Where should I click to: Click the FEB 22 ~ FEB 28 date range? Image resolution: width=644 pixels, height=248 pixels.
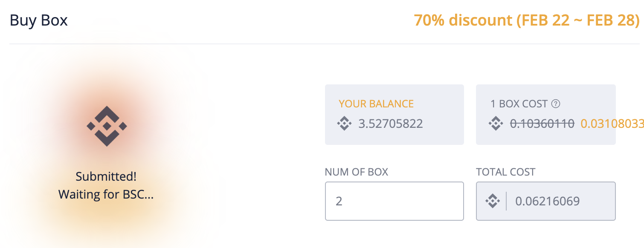point(578,20)
